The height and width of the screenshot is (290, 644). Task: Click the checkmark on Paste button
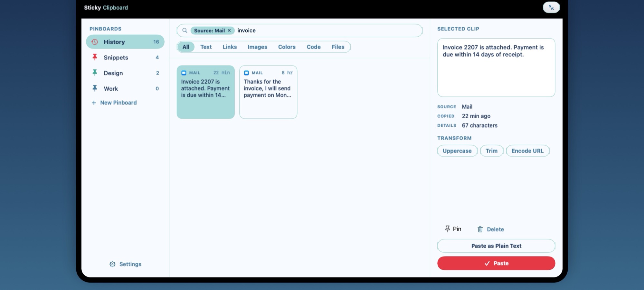pyautogui.click(x=487, y=263)
